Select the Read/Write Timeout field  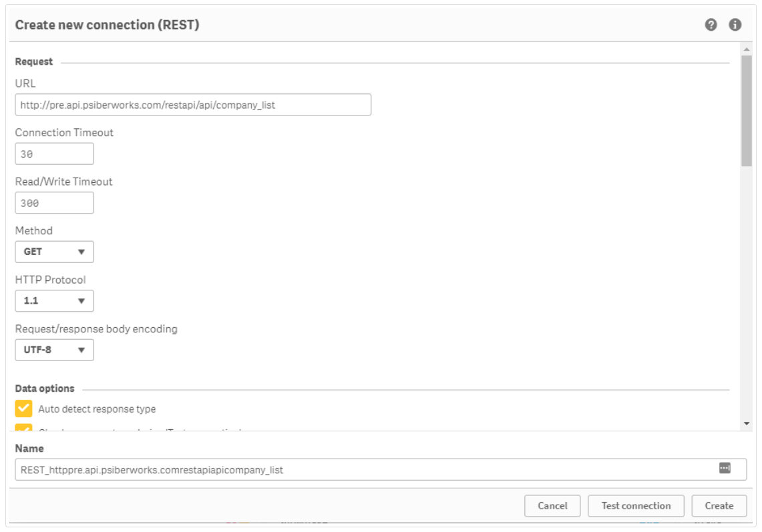coord(54,203)
